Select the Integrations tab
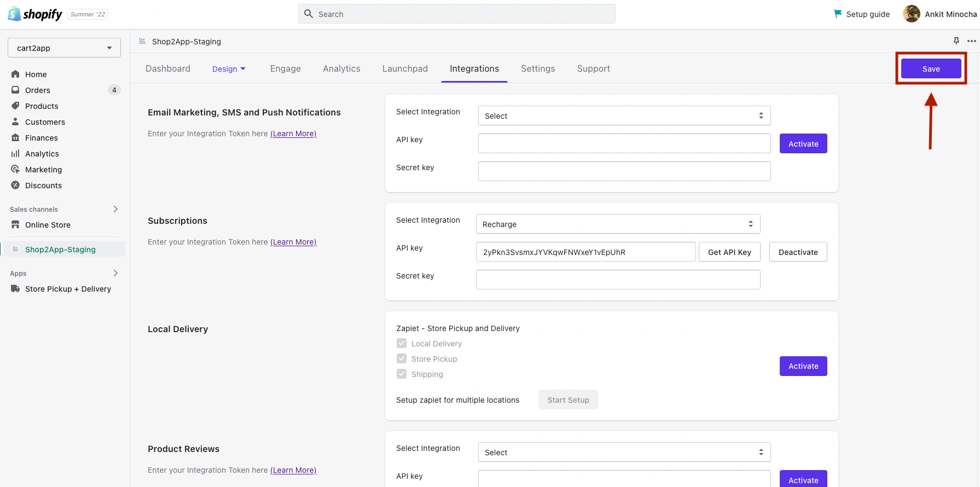 [x=474, y=68]
